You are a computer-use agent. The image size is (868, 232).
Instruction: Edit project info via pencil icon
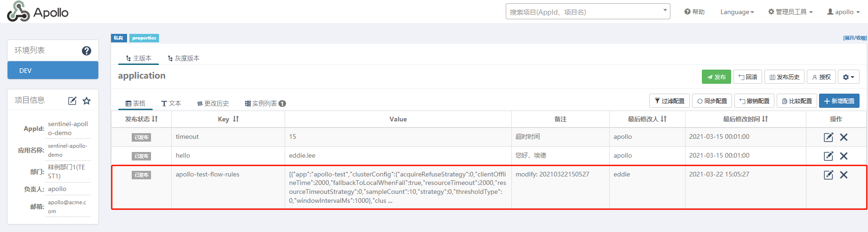pyautogui.click(x=72, y=101)
